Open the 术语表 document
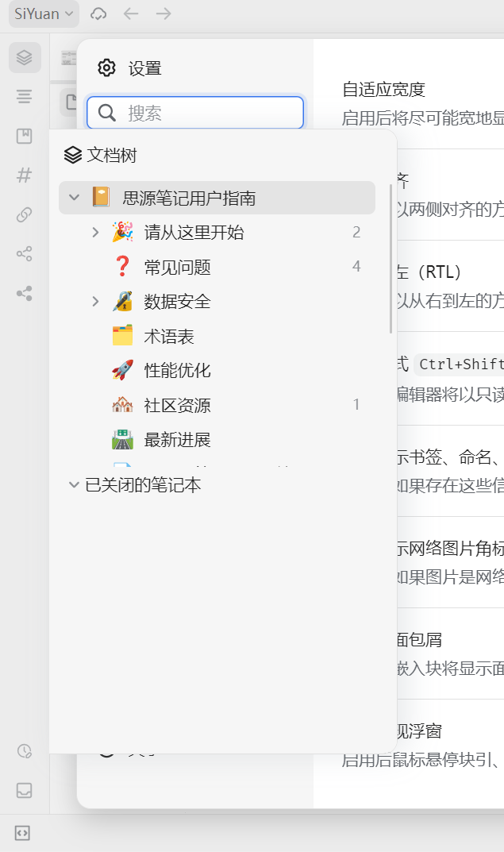This screenshot has height=852, width=504. coord(169,337)
